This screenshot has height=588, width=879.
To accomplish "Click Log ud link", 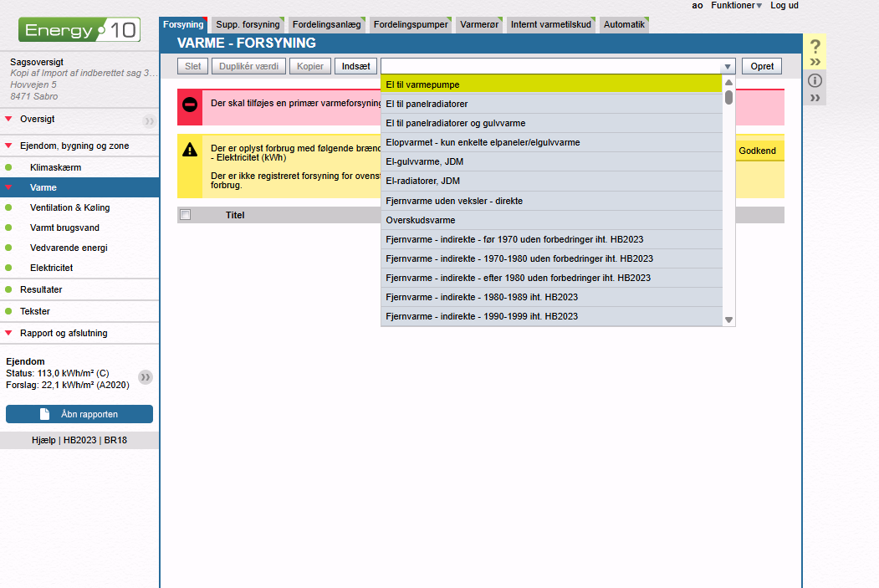I will [784, 5].
